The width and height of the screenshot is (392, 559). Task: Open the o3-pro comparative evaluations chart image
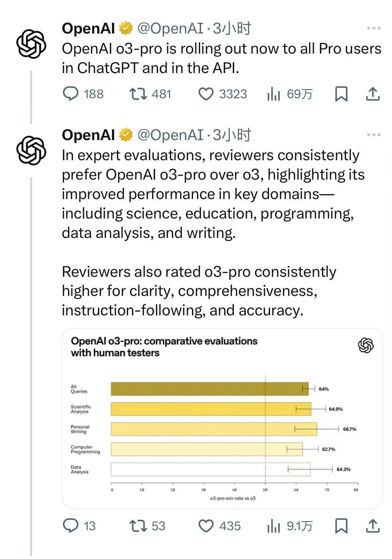tap(222, 418)
